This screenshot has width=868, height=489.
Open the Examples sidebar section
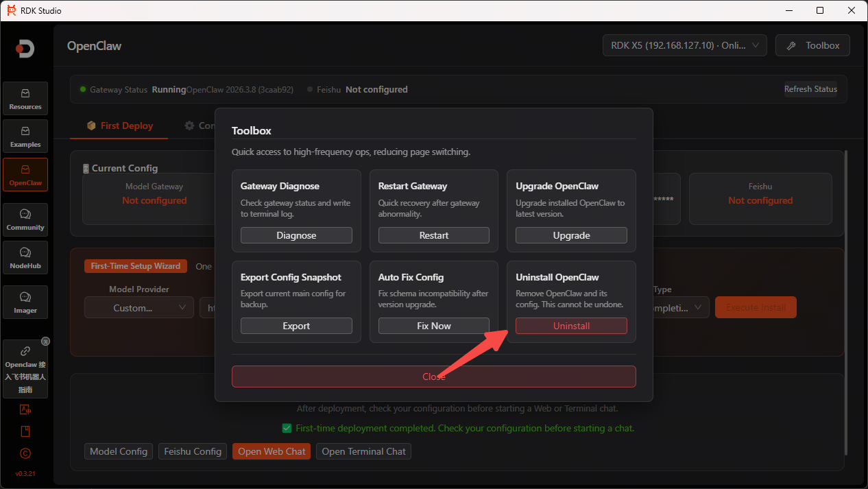25,136
